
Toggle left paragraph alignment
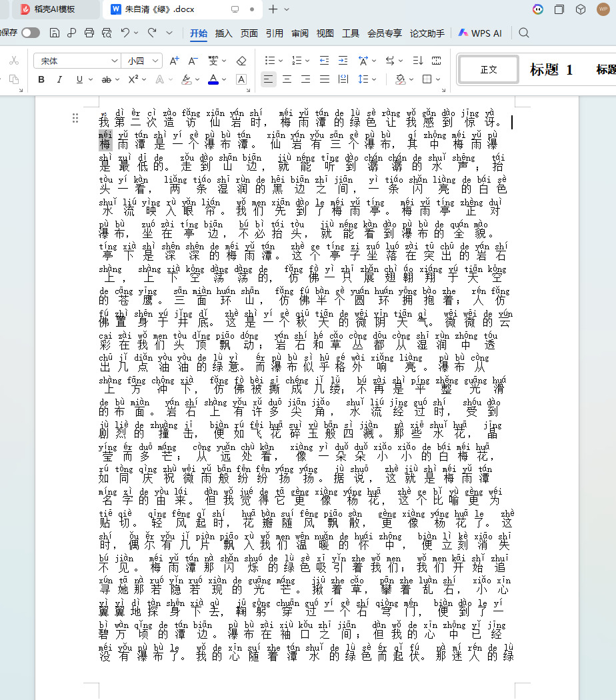[268, 79]
